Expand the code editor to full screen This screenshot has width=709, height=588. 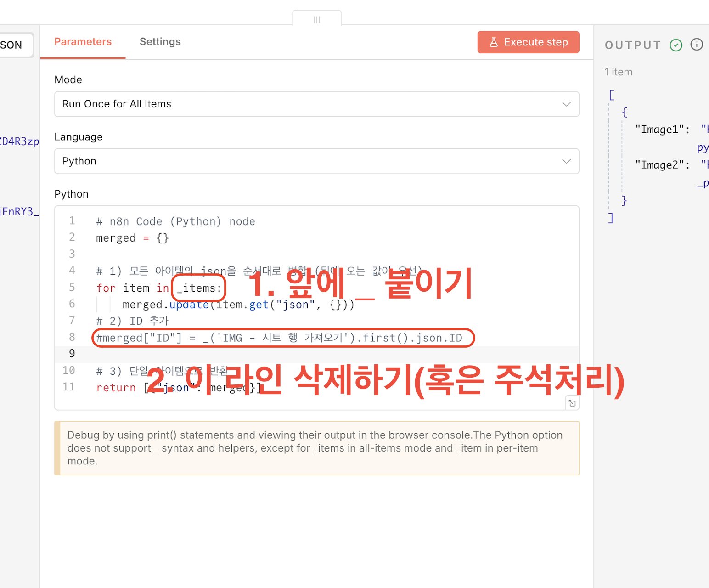click(572, 403)
